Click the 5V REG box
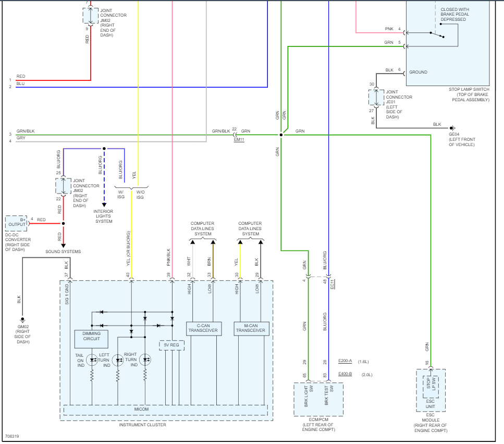Viewport: 504px width, 444px height. (171, 345)
